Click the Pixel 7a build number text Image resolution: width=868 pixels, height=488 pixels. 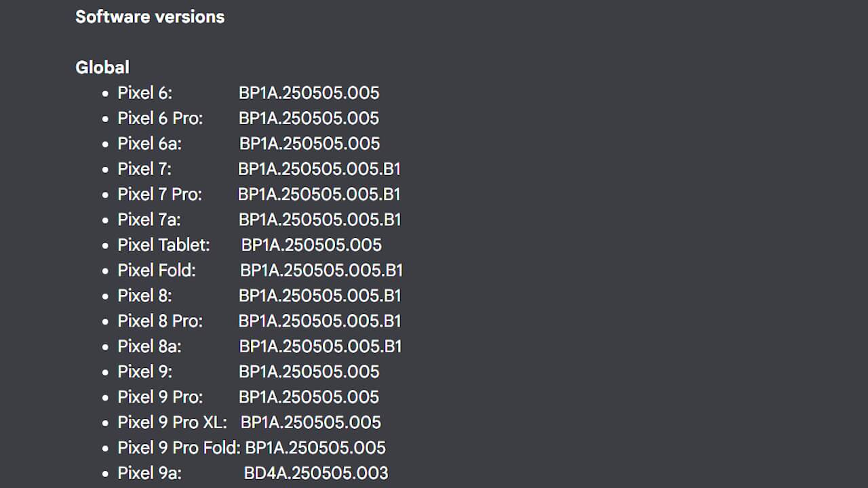pos(319,220)
